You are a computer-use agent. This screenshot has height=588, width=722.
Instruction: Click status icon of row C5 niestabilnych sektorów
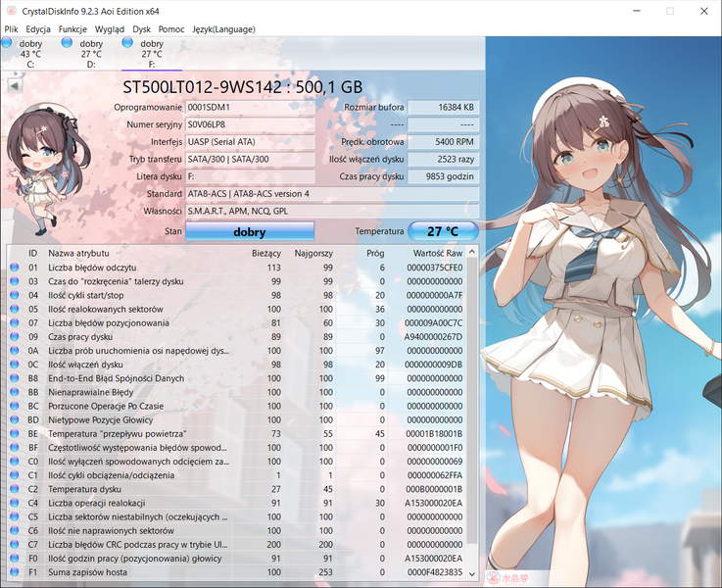[15, 516]
